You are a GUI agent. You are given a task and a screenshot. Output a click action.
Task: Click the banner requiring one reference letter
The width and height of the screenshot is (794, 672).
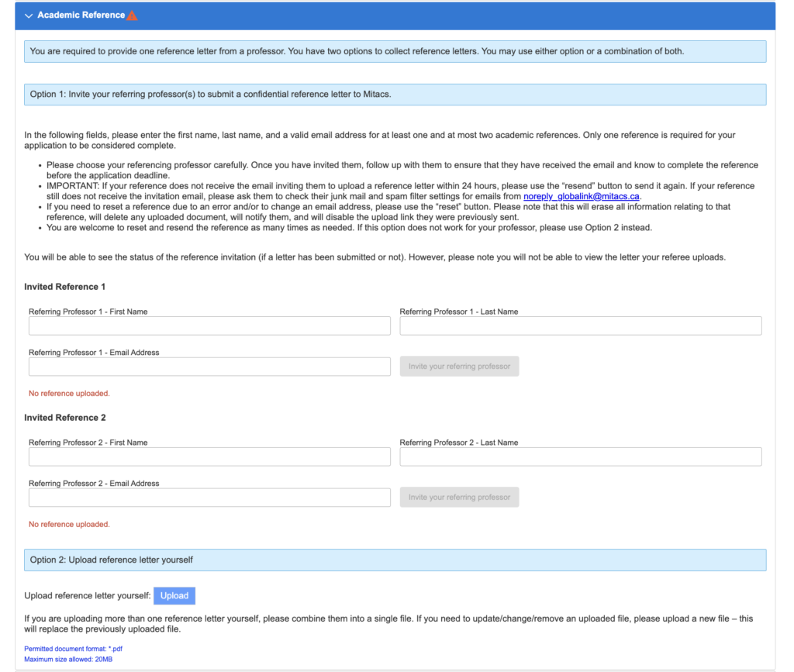pyautogui.click(x=395, y=52)
